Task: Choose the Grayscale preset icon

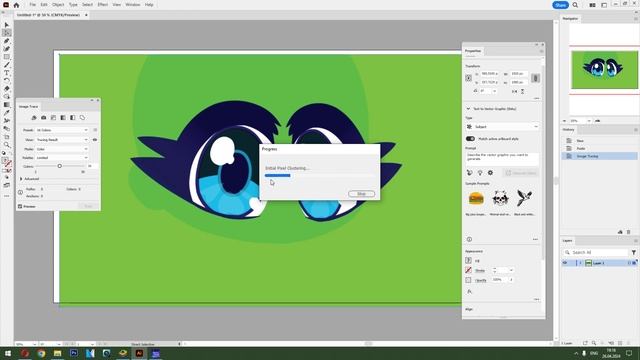Action: pos(63,118)
